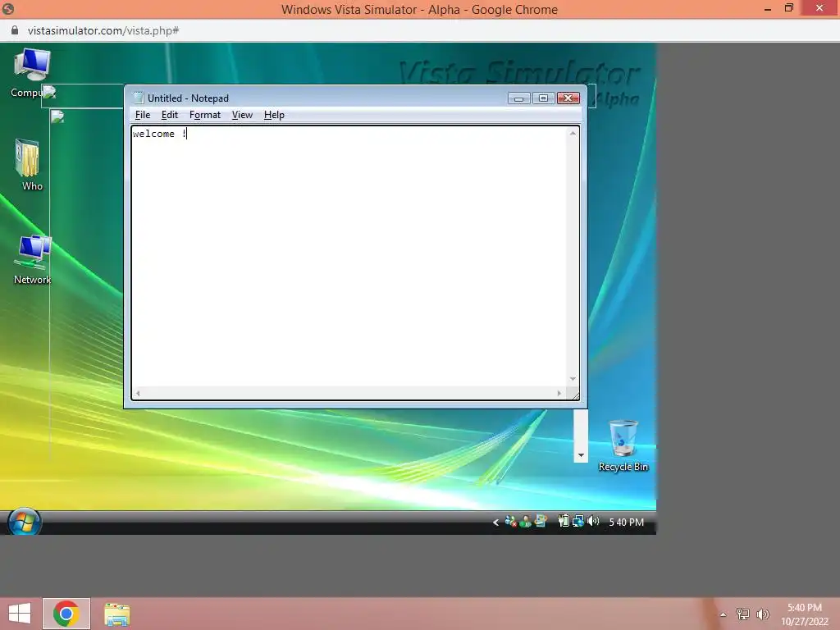Open the Vista Start orb
The image size is (840, 630).
pyautogui.click(x=24, y=522)
